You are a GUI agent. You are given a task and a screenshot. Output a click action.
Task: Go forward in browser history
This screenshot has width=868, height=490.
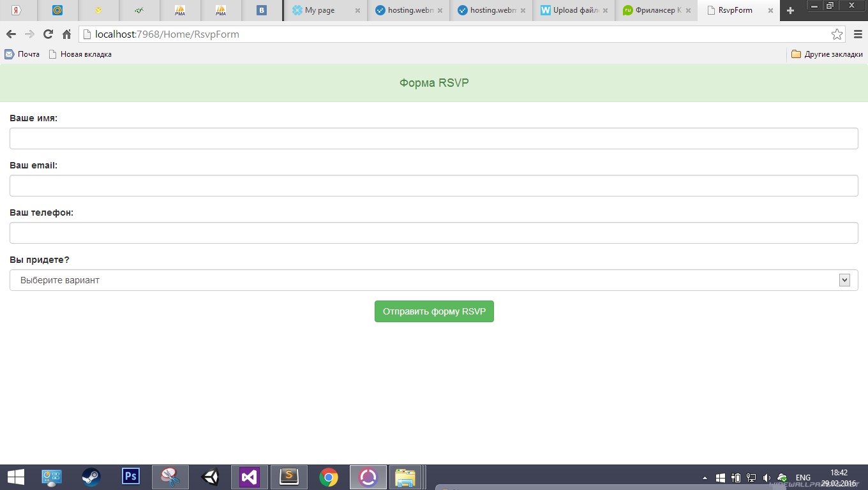coord(29,34)
